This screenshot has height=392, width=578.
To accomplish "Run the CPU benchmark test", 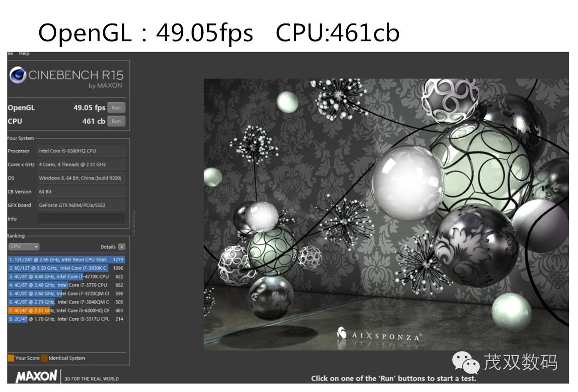I will click(x=116, y=121).
